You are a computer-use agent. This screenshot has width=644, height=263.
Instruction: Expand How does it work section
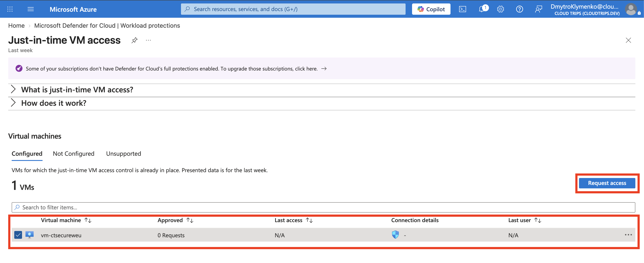click(x=322, y=103)
